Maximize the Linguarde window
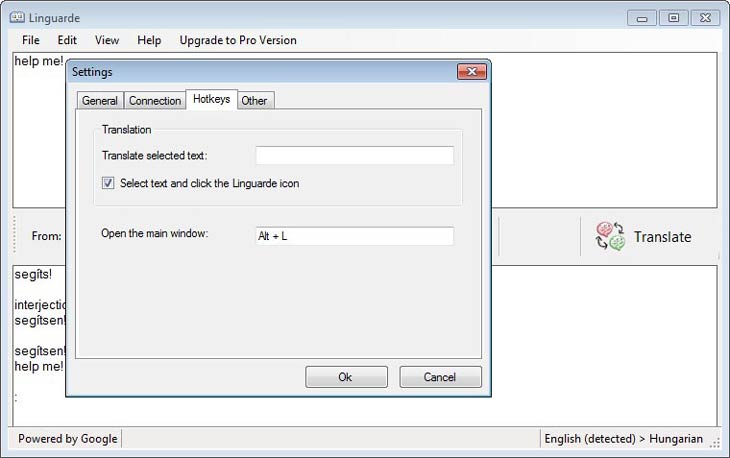The height and width of the screenshot is (458, 730). point(673,18)
